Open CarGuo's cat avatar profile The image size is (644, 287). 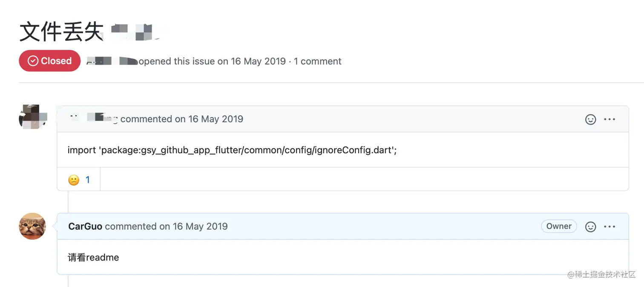32,226
